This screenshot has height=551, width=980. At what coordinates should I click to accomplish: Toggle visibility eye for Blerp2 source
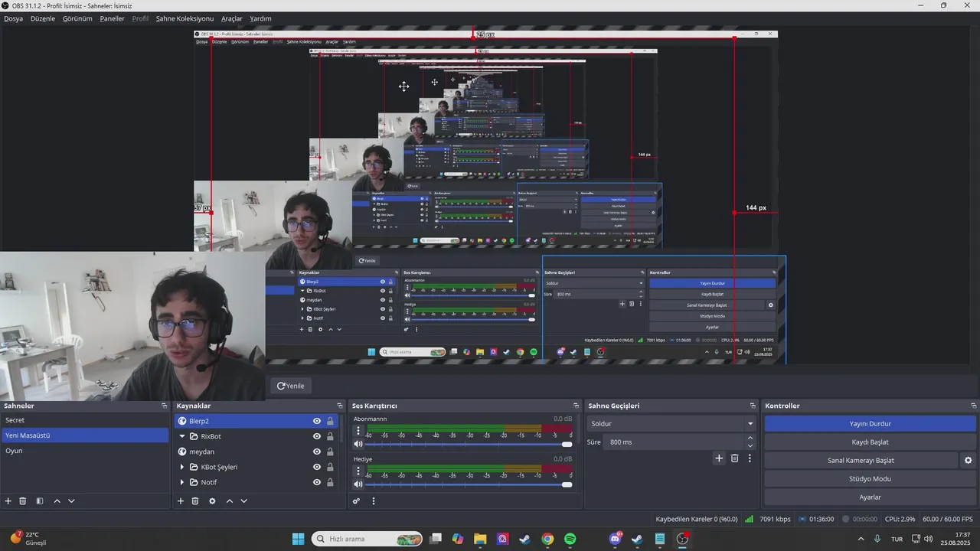[x=317, y=421]
